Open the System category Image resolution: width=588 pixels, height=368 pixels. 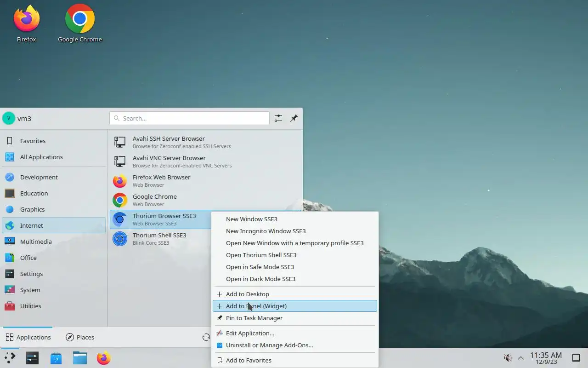tap(54, 290)
